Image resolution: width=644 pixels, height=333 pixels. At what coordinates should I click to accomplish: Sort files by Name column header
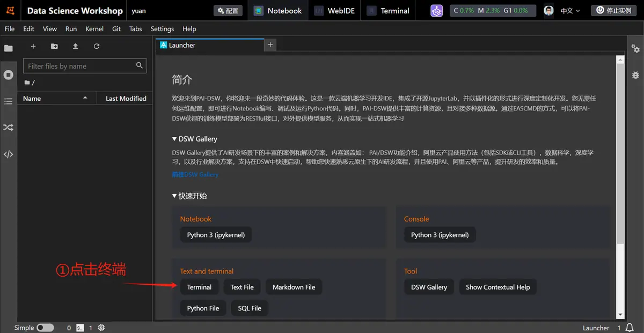57,98
